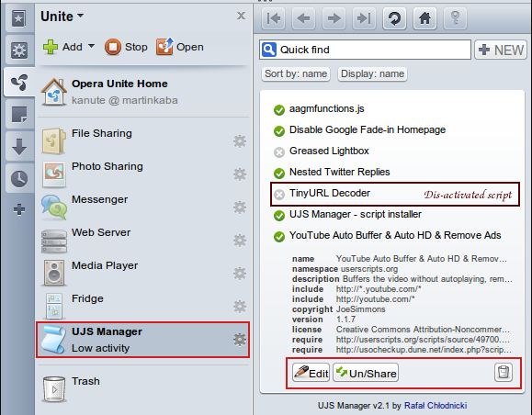
Task: Delete script with trash can icon
Action: (x=504, y=372)
